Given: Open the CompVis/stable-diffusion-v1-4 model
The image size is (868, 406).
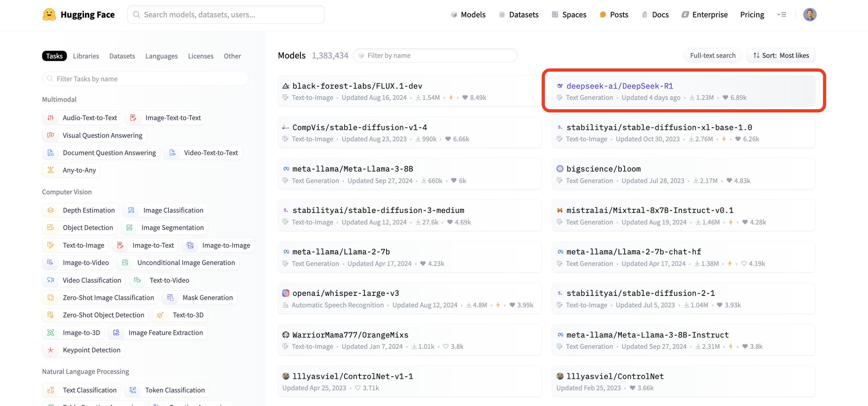Looking at the screenshot, I should (409, 133).
